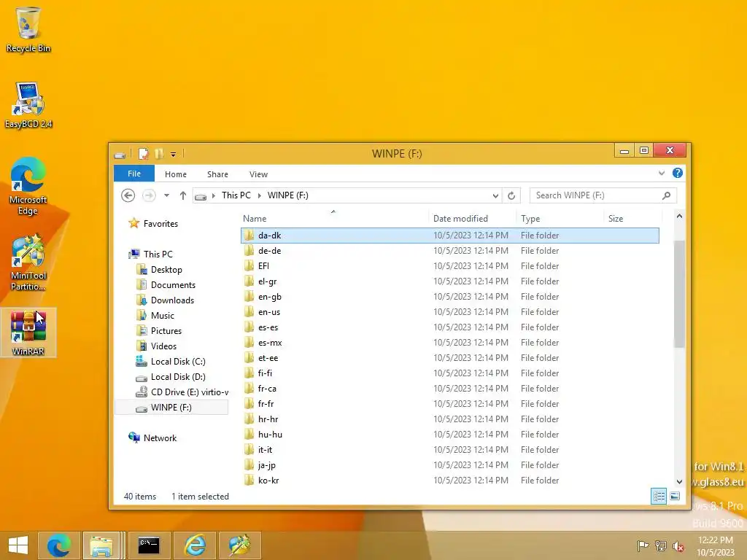Switch to Large icons view in status bar

[x=675, y=496]
